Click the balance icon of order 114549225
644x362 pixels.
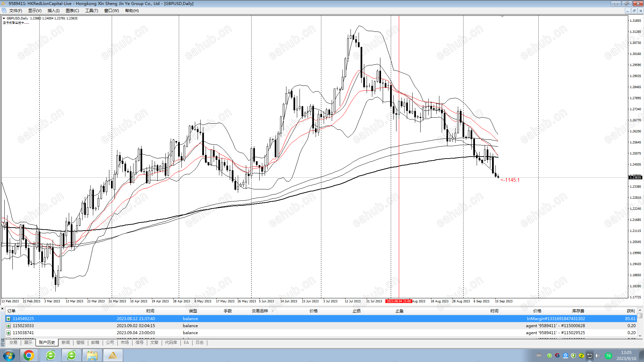click(x=8, y=319)
